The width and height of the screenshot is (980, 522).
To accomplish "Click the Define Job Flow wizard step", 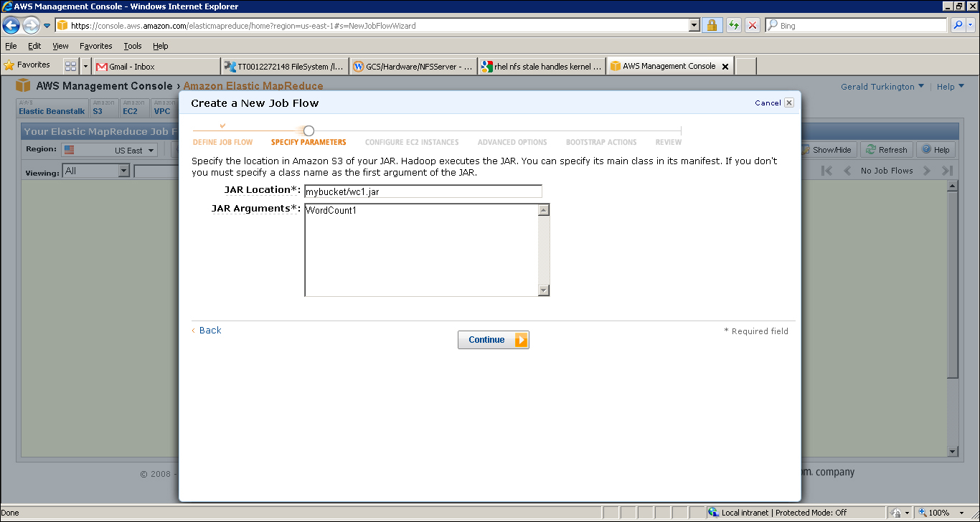I will pyautogui.click(x=222, y=142).
